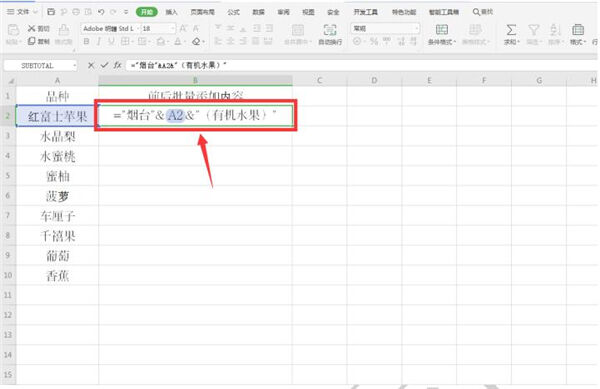
Task: Click the select-all corner of the grid
Action: click(10, 81)
